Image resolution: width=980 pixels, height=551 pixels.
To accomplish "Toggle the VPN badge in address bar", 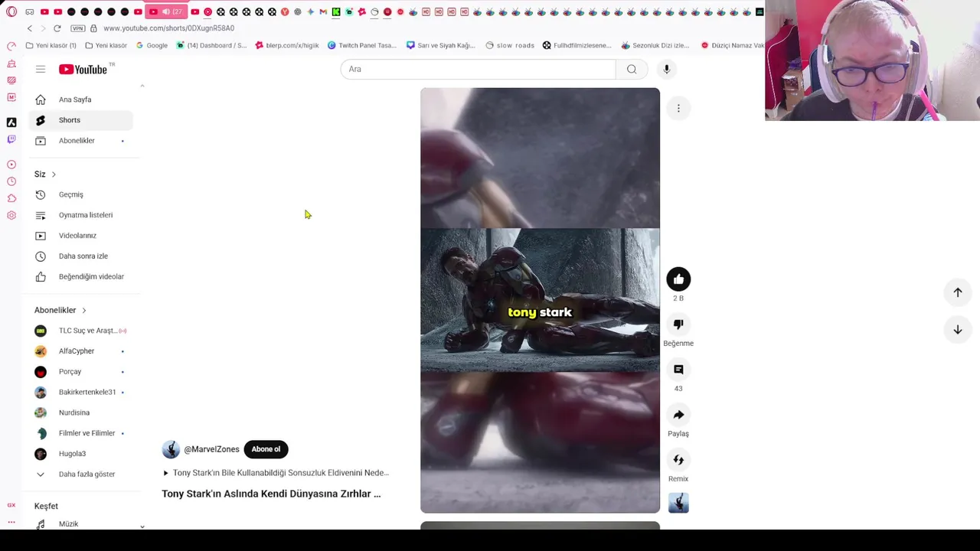I will 79,28.
